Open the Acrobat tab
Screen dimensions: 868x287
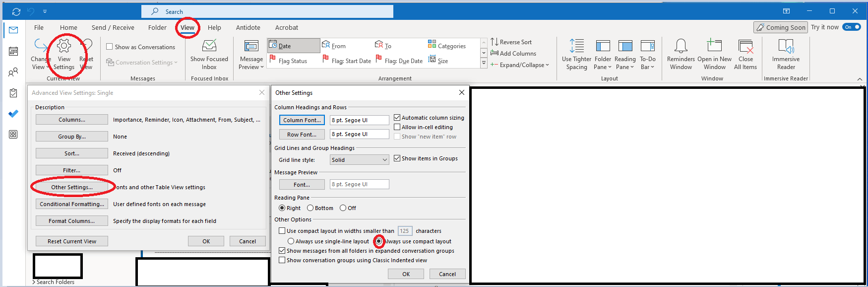[x=287, y=28]
